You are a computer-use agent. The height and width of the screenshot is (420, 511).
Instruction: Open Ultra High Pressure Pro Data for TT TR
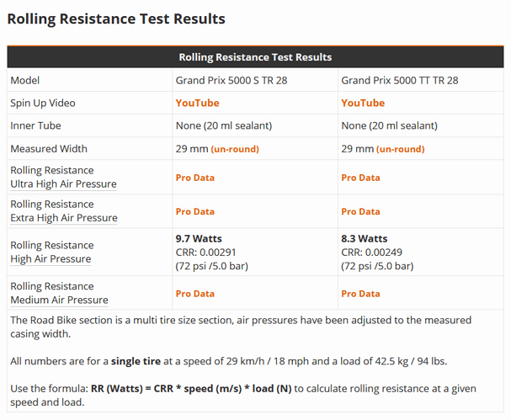[360, 178]
